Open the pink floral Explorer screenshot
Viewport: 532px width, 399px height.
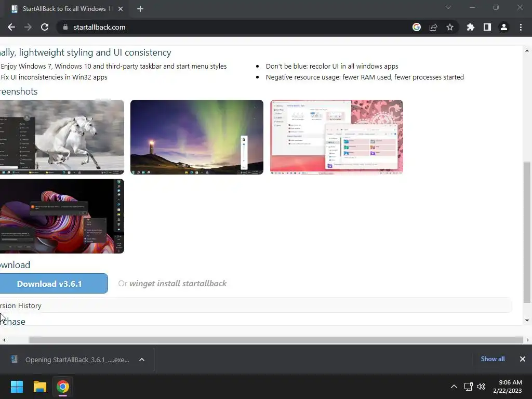[x=337, y=137]
